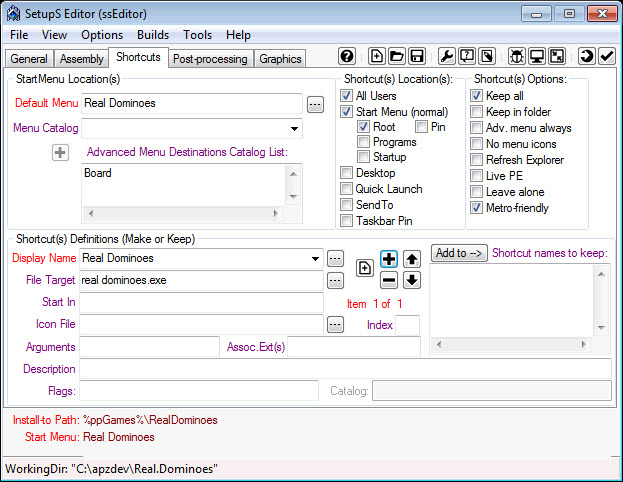This screenshot has height=482, width=623.
Task: Switch to the General tab
Action: pyautogui.click(x=29, y=59)
